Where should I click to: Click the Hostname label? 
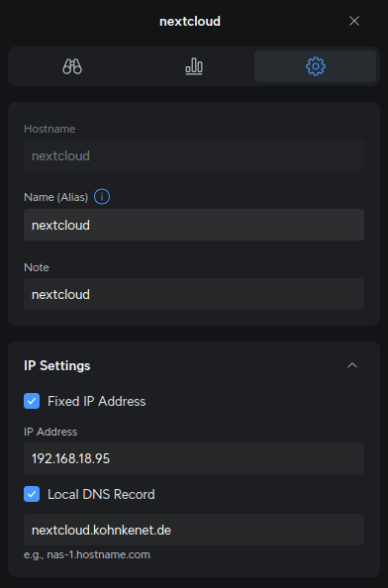point(49,129)
